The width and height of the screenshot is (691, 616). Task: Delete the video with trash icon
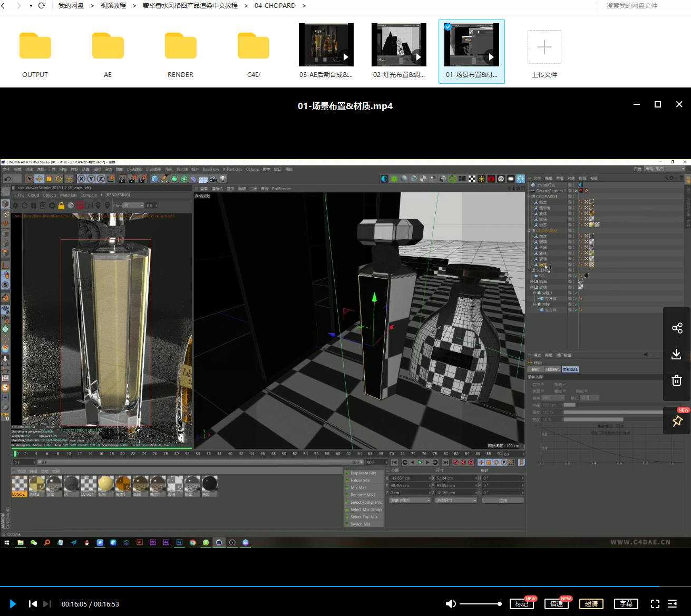(x=677, y=380)
